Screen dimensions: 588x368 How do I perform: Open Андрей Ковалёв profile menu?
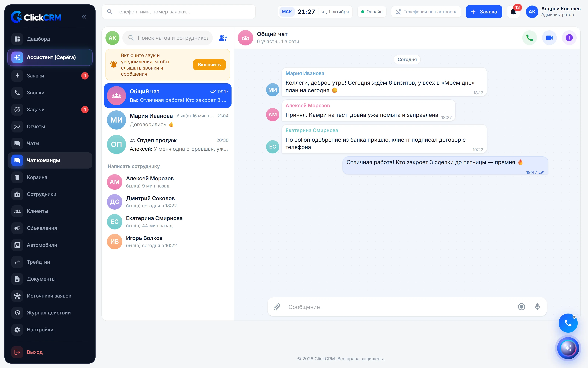coord(553,12)
